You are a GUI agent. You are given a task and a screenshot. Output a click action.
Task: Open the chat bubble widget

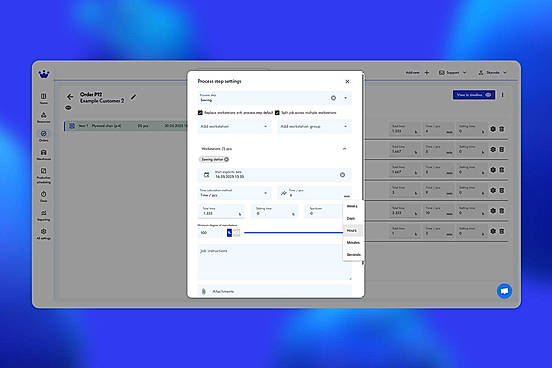click(504, 291)
